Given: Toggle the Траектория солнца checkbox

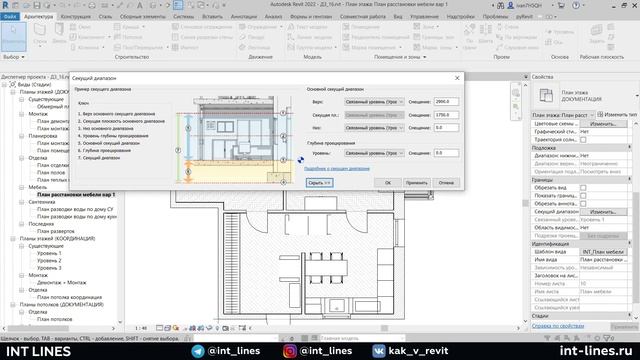Looking at the screenshot, I should pyautogui.click(x=583, y=140).
